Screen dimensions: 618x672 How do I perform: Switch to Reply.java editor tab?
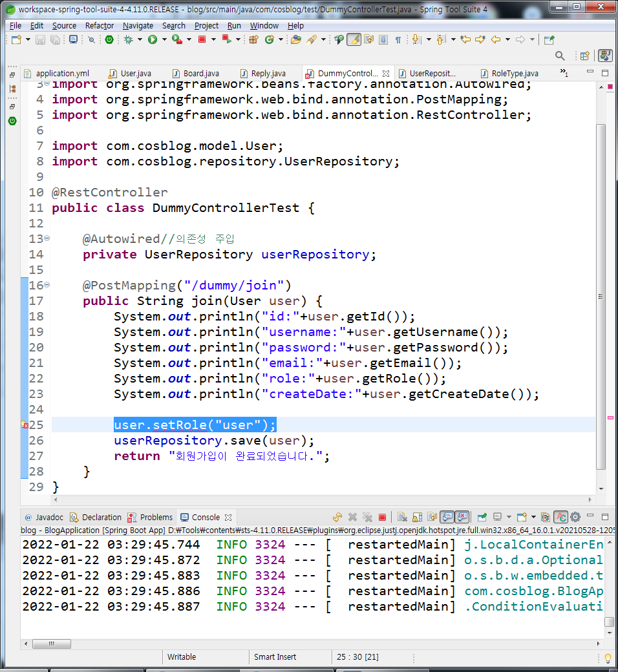263,73
